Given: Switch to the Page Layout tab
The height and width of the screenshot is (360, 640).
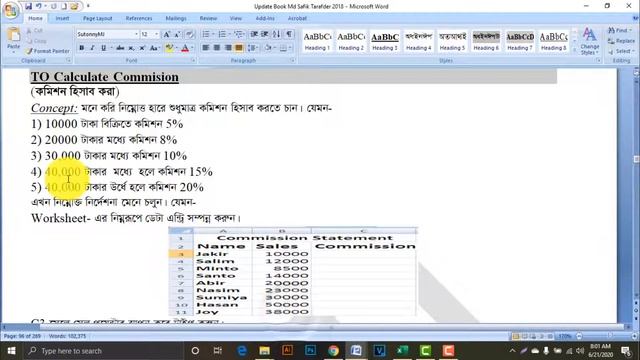Looking at the screenshot, I should click(97, 18).
